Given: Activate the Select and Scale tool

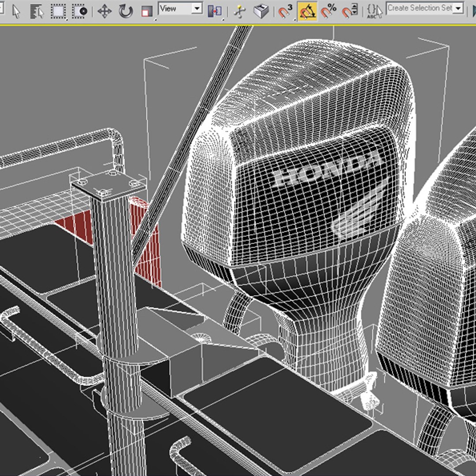Looking at the screenshot, I should [x=147, y=11].
